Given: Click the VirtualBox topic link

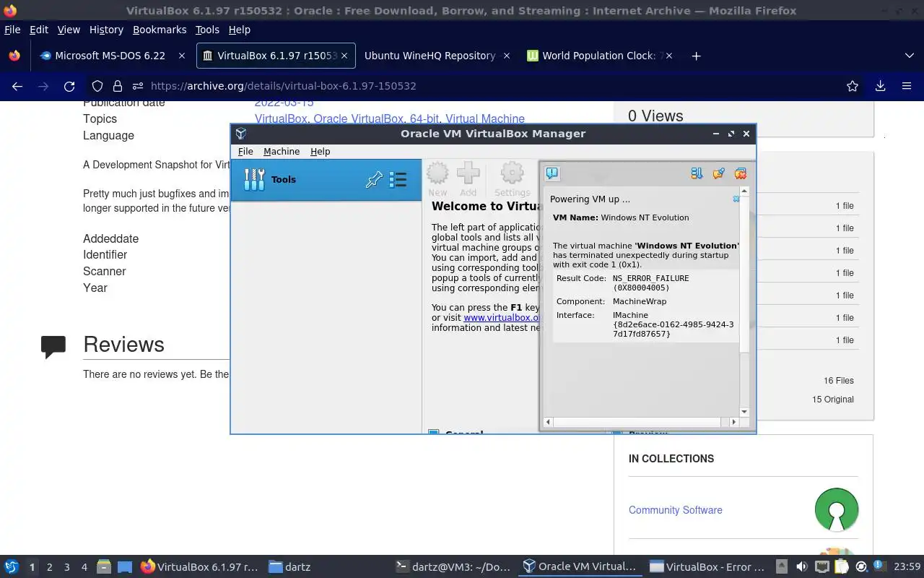Looking at the screenshot, I should pos(281,119).
